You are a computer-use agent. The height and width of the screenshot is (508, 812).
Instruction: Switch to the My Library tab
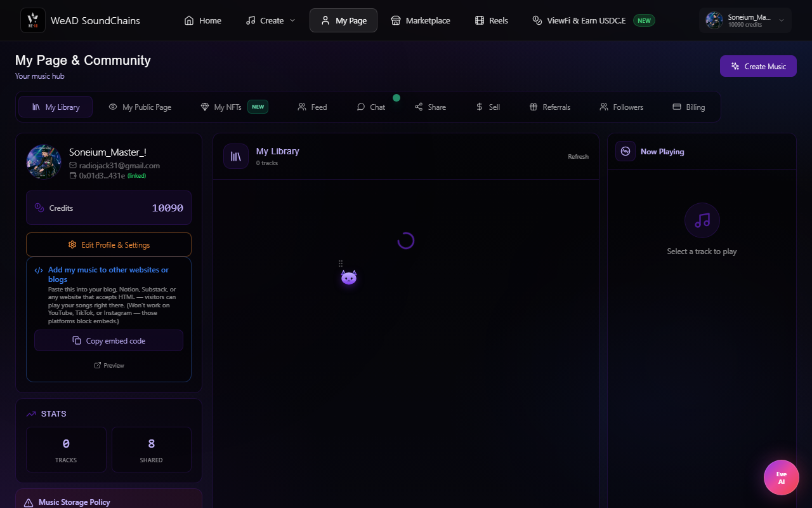(x=56, y=107)
